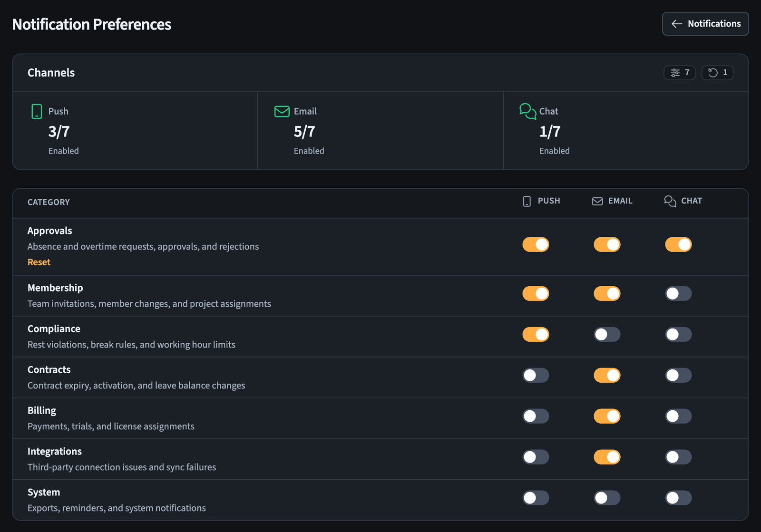Click the speech bubbles icon in CHAT column header

[670, 201]
